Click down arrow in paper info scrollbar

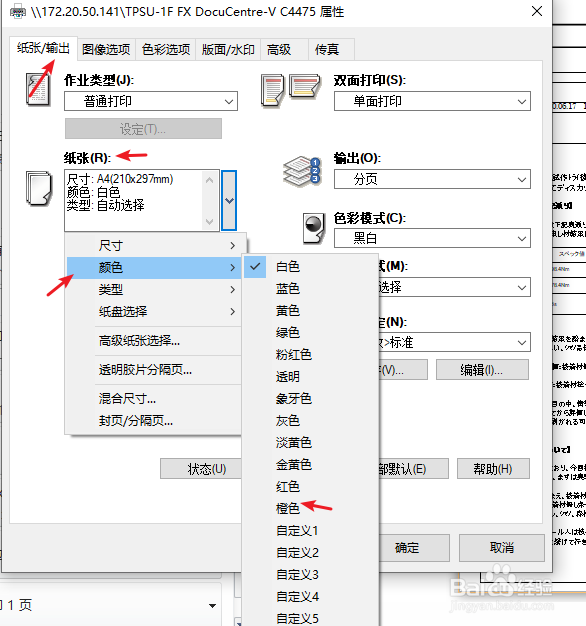coord(210,221)
